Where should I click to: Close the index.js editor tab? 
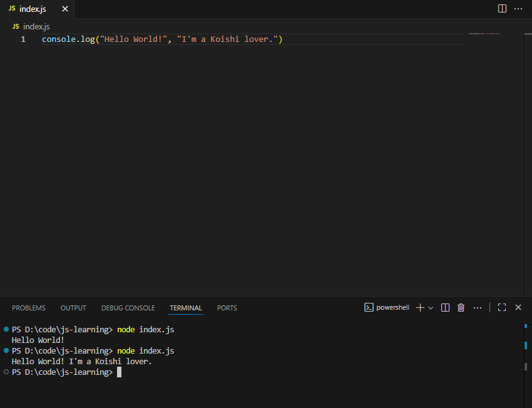coord(65,9)
